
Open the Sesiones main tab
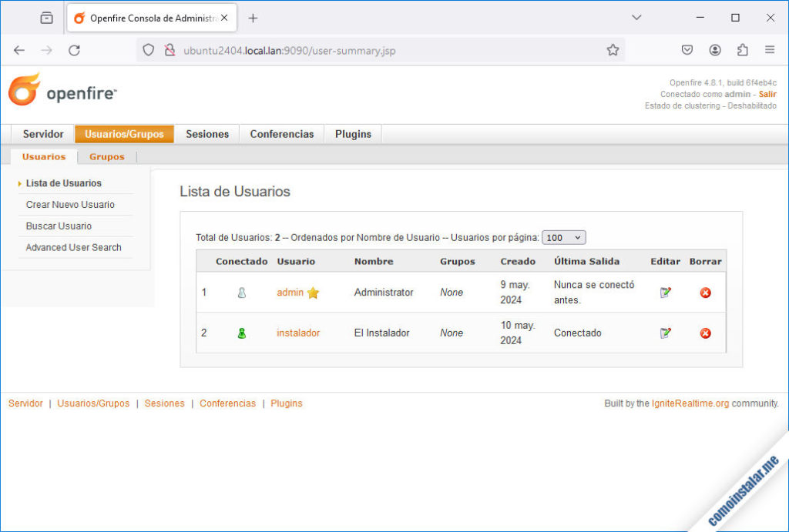coord(207,134)
